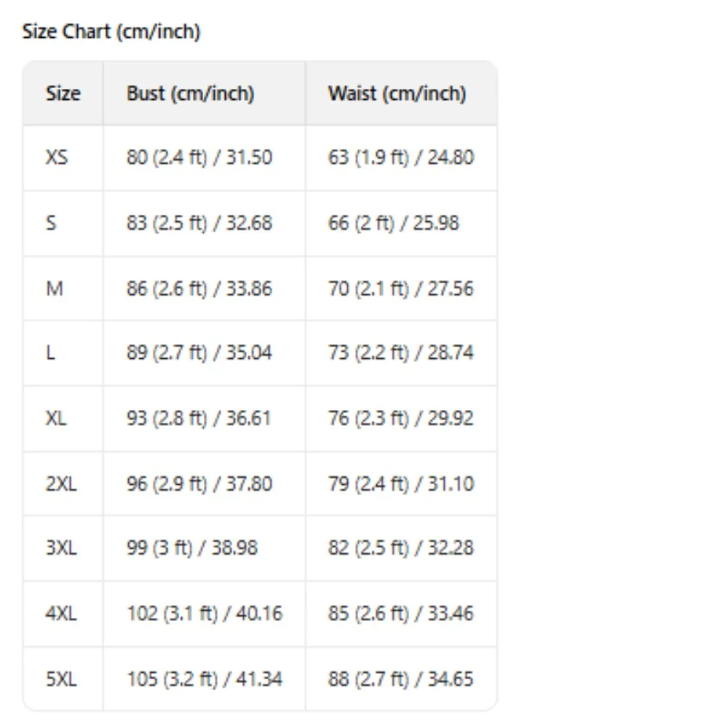Click the 5XL waist value 88 / 34.65
Viewport: 728px width, 728px height.
pos(400,679)
